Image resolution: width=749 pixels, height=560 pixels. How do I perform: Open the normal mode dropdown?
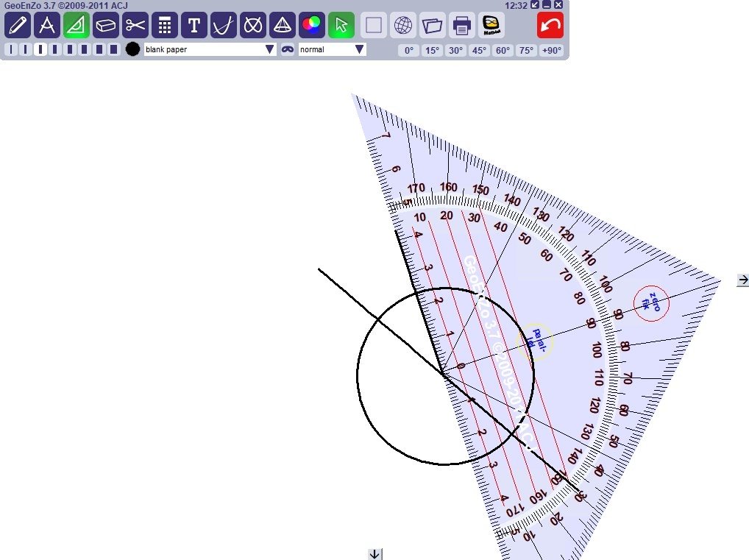pos(333,49)
